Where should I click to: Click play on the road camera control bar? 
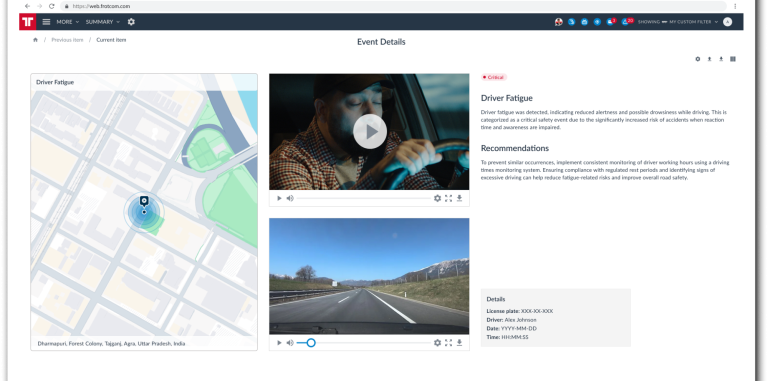(x=279, y=343)
